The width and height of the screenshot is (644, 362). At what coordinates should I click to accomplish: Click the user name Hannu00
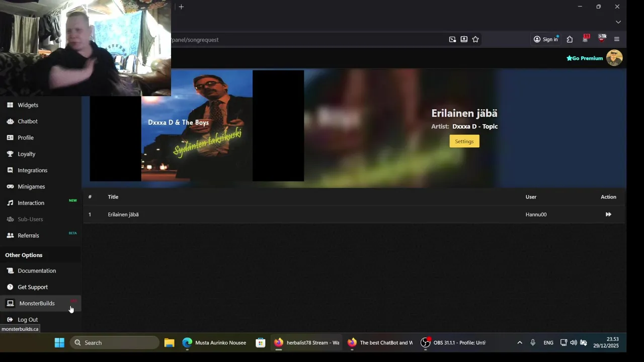click(x=536, y=215)
